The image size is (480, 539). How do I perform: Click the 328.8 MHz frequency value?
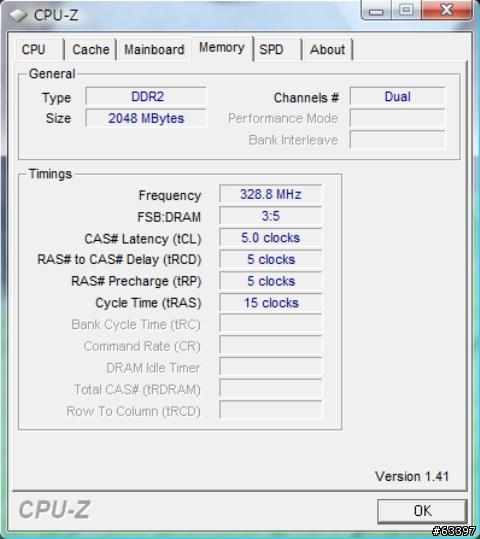click(x=271, y=194)
